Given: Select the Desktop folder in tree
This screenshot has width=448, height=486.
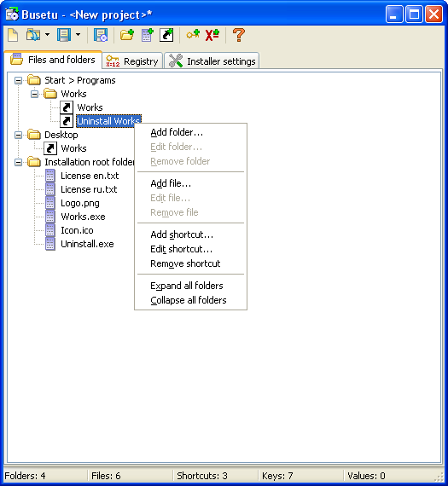Looking at the screenshot, I should 61,135.
